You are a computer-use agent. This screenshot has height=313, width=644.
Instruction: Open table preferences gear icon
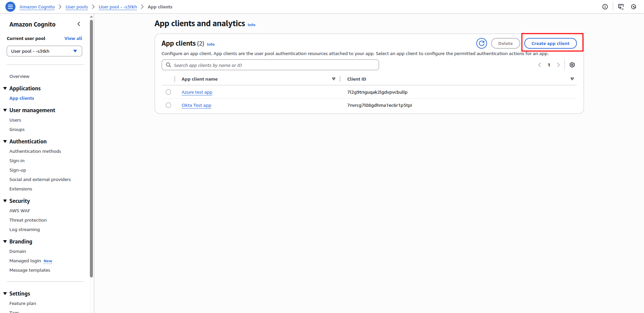(x=572, y=65)
